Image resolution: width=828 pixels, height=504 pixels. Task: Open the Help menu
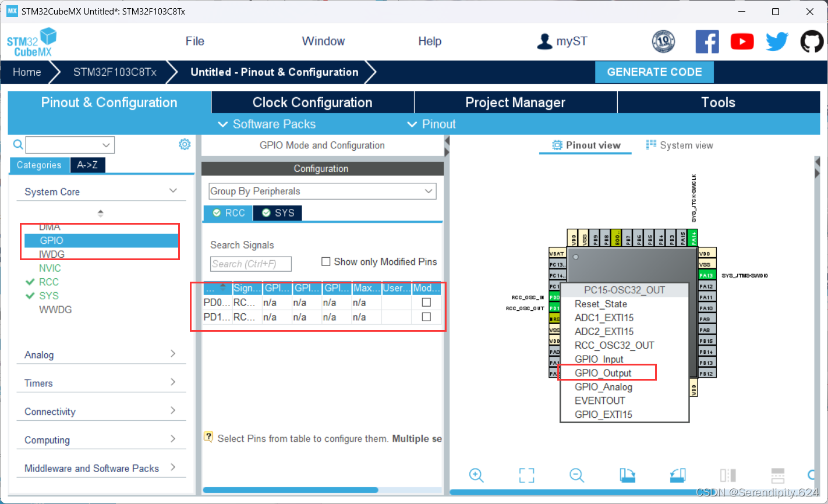(x=430, y=41)
